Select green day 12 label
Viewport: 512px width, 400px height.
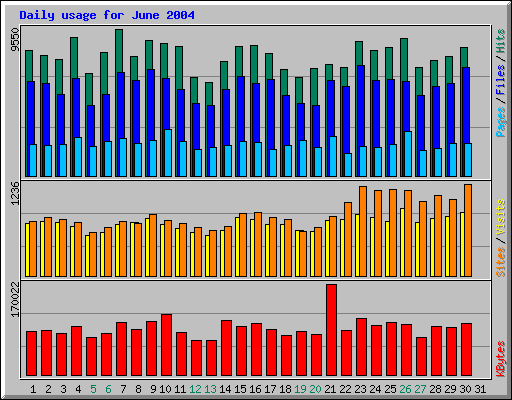click(195, 389)
